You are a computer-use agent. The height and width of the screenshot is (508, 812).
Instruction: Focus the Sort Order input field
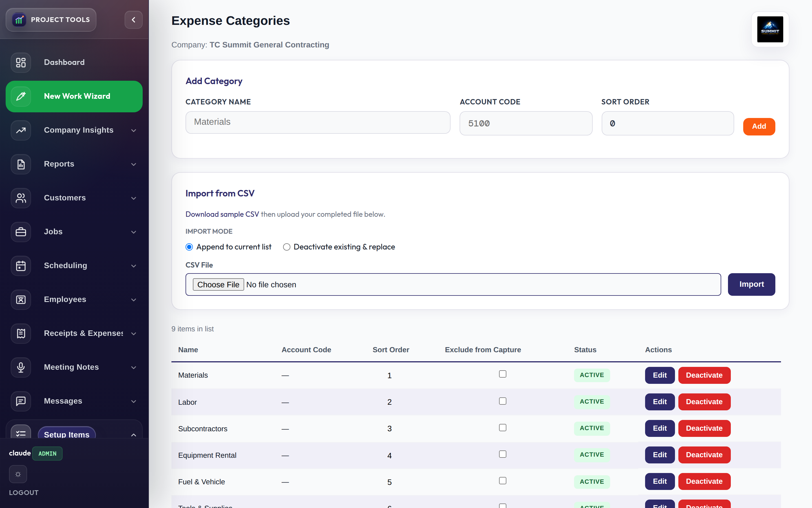(667, 123)
